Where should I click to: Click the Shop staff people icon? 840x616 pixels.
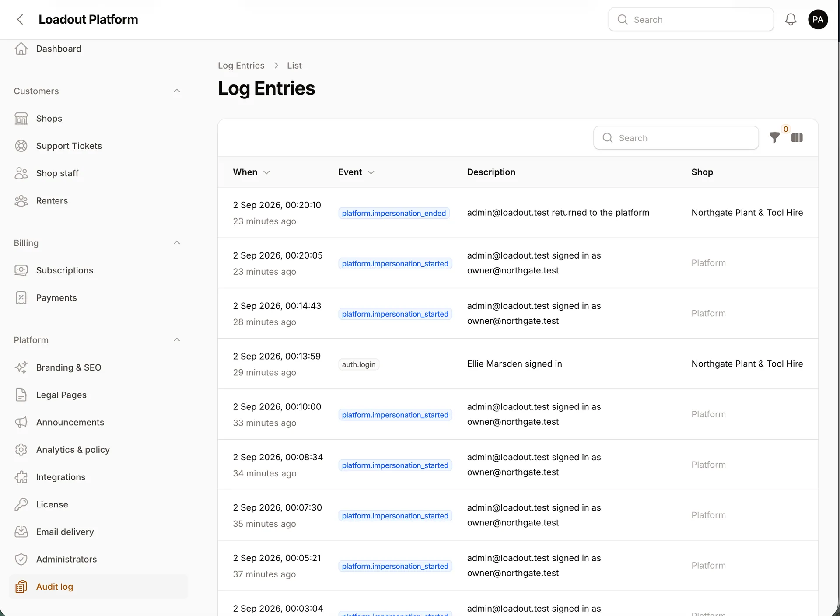click(21, 173)
